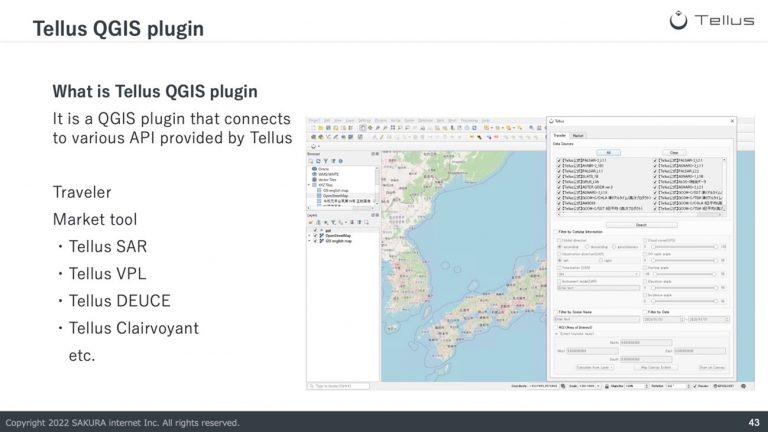Toggle the Cloud cover checkbox
Image resolution: width=768 pixels, height=432 pixels.
coord(645,240)
